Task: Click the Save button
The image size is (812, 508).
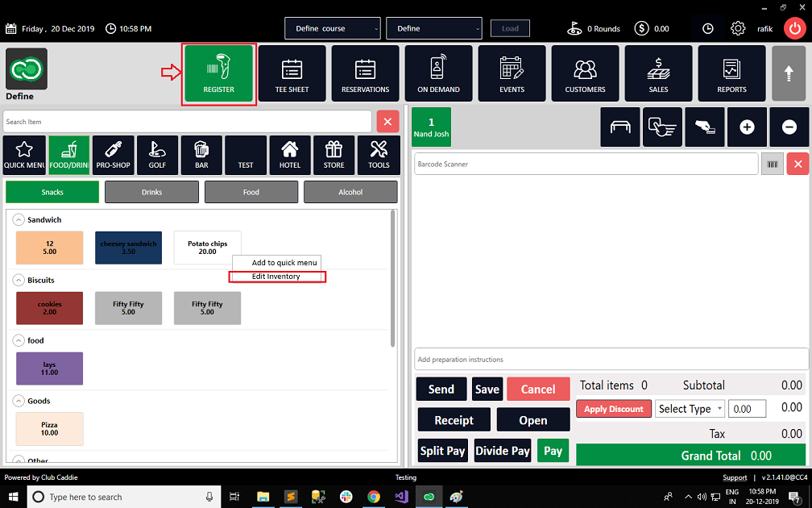Action: point(487,389)
